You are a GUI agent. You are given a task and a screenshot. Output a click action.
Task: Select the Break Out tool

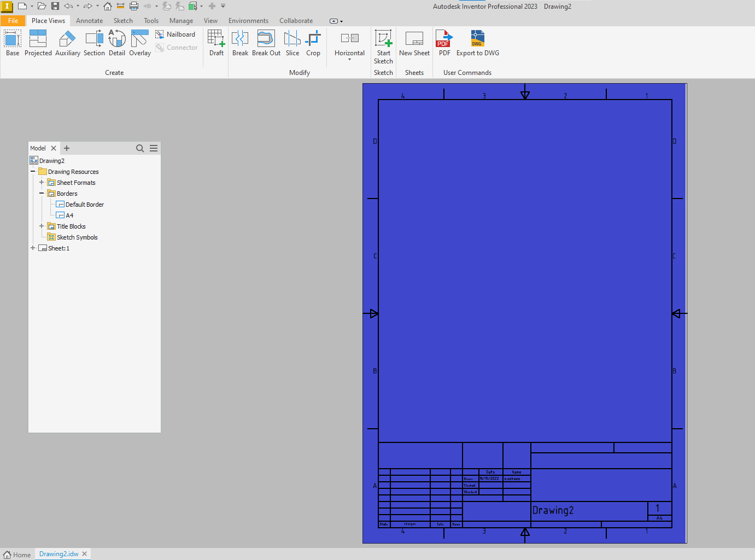266,43
